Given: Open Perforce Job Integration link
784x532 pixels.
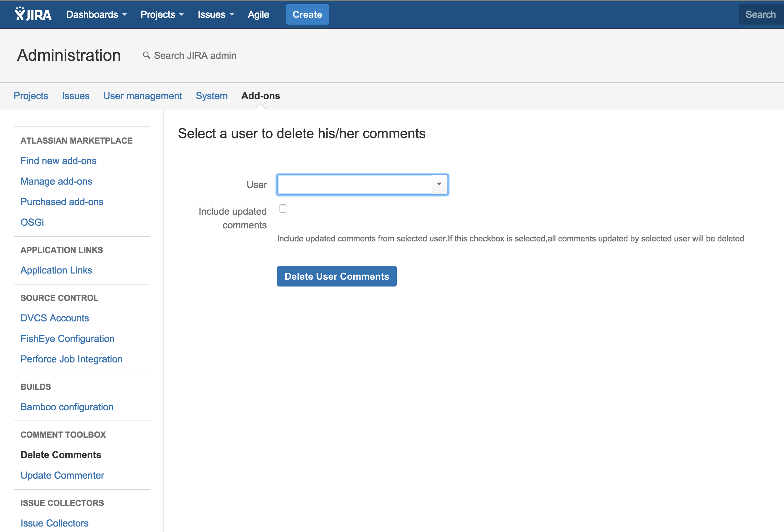Looking at the screenshot, I should point(71,359).
